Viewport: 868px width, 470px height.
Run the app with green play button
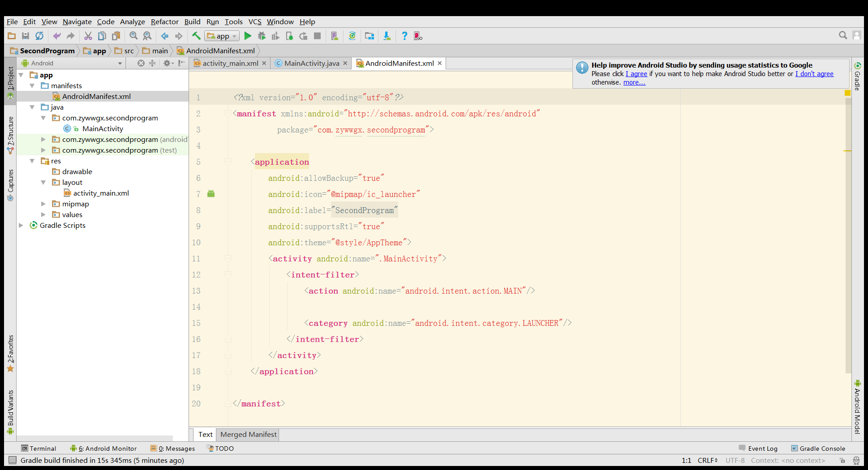248,36
